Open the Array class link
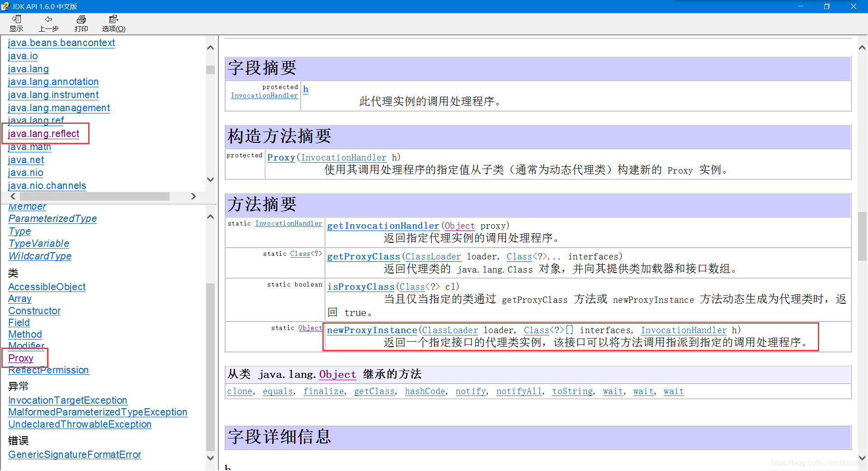 20,299
